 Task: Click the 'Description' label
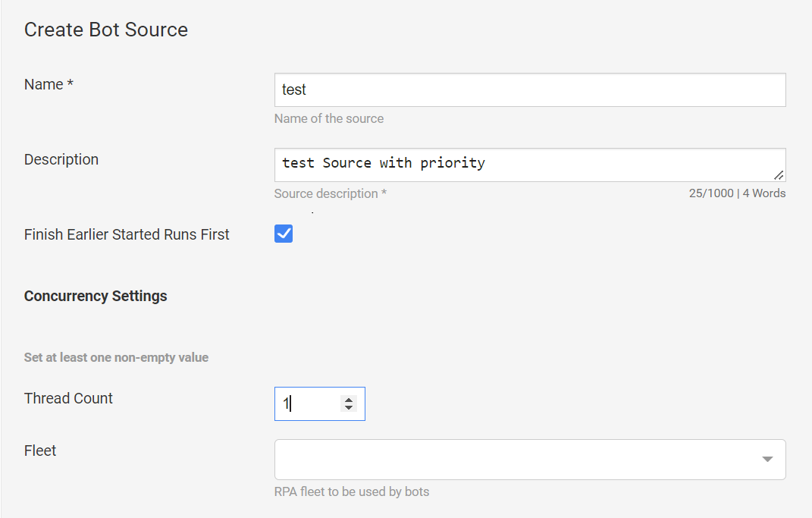click(61, 159)
